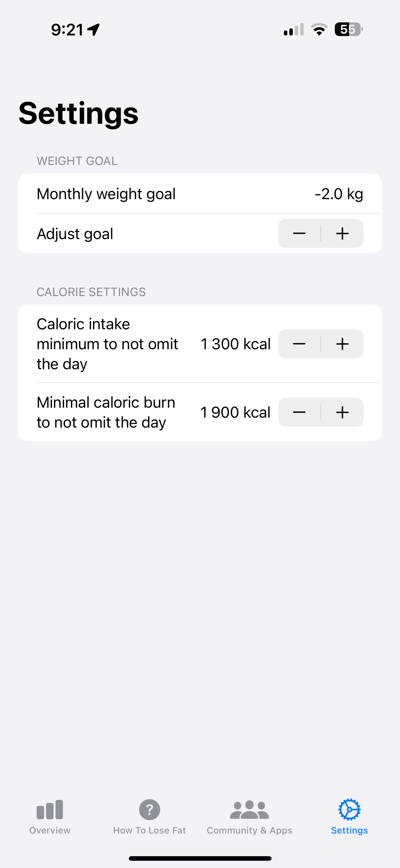Image resolution: width=400 pixels, height=868 pixels.
Task: Tap the 1 300 kcal intake value
Action: point(235,344)
